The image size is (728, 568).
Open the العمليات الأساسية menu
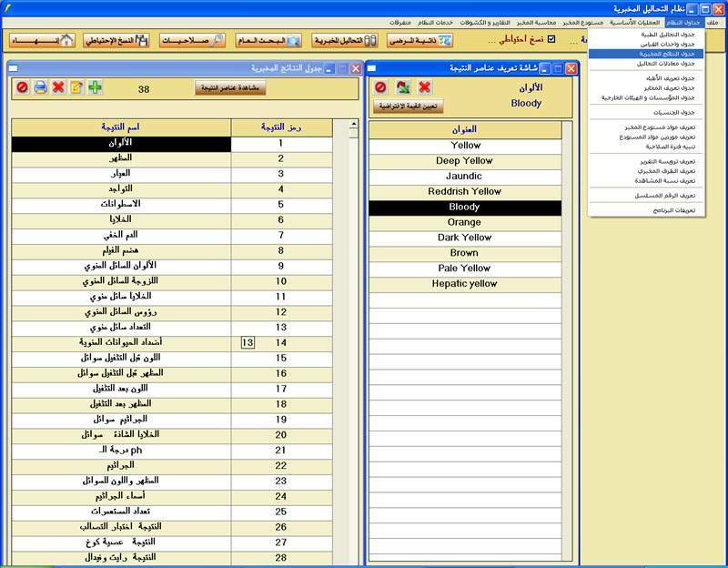coord(634,22)
